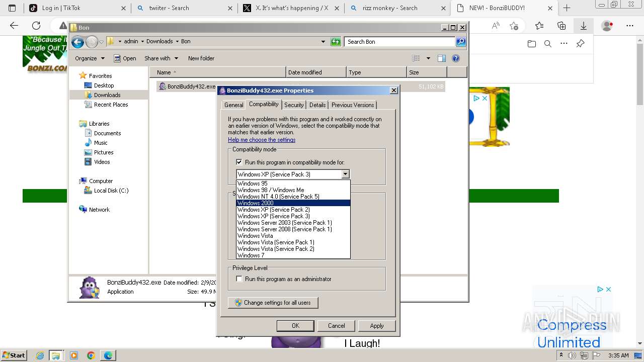Reload the browser page
Screen dimensions: 644x362
(x=36, y=26)
